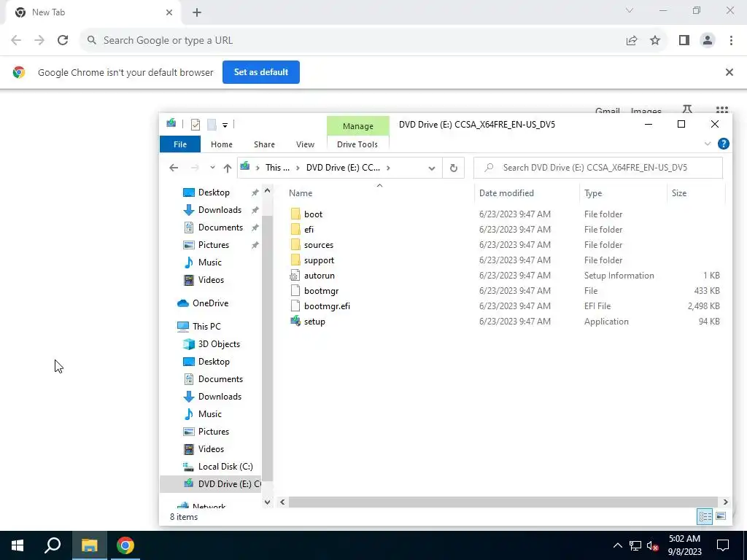Expand the Explorer ribbon chevron
Image resolution: width=747 pixels, height=560 pixels.
click(708, 144)
